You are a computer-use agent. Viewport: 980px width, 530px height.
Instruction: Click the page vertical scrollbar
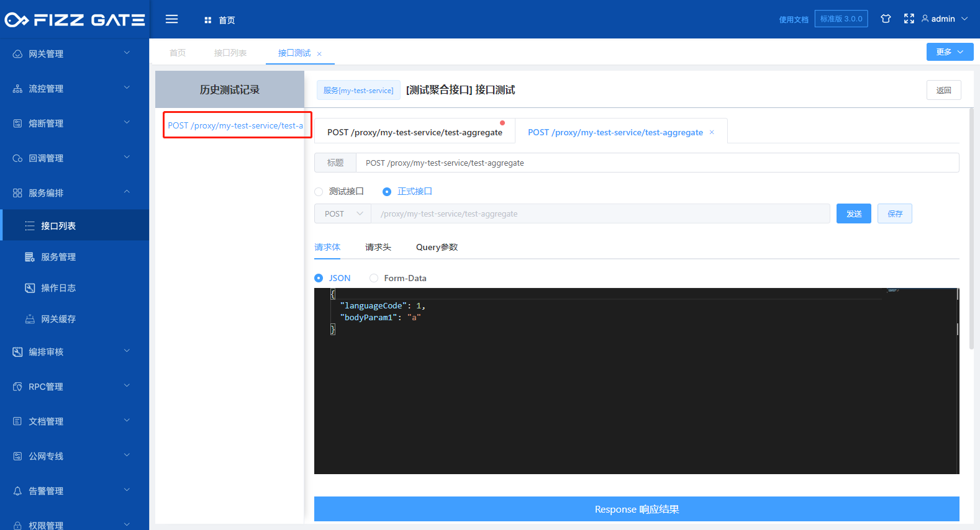(x=971, y=228)
